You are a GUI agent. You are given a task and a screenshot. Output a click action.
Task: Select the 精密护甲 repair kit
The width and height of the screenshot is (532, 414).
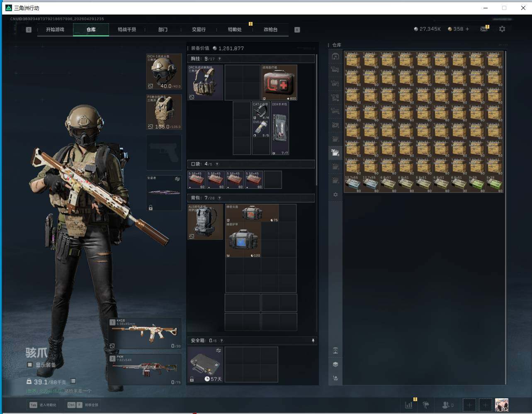243,240
